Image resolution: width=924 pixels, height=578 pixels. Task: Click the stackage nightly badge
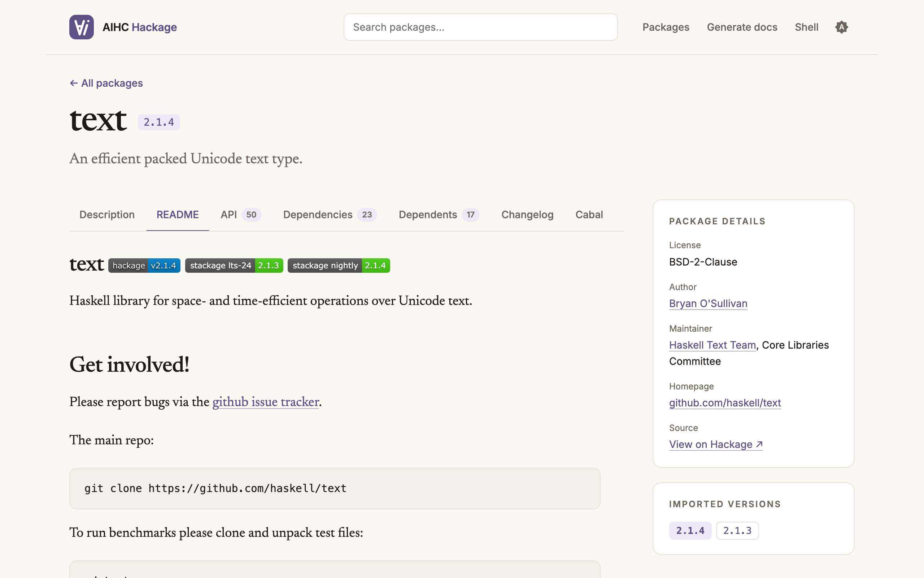coord(339,265)
